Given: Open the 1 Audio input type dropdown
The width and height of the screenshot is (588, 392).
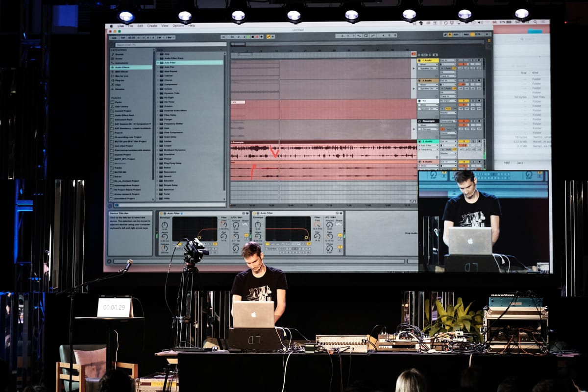Looking at the screenshot, I should pos(447,60).
